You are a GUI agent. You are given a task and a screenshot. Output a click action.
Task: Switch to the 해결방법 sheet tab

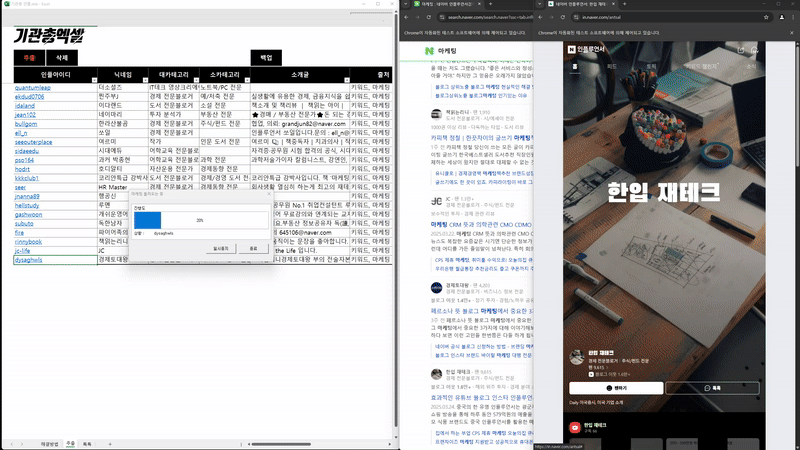[x=49, y=444]
